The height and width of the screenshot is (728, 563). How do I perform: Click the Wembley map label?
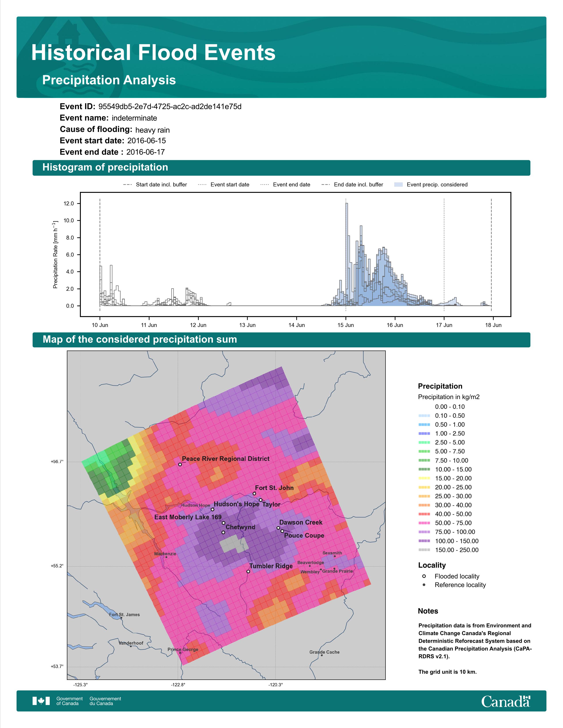[x=310, y=572]
